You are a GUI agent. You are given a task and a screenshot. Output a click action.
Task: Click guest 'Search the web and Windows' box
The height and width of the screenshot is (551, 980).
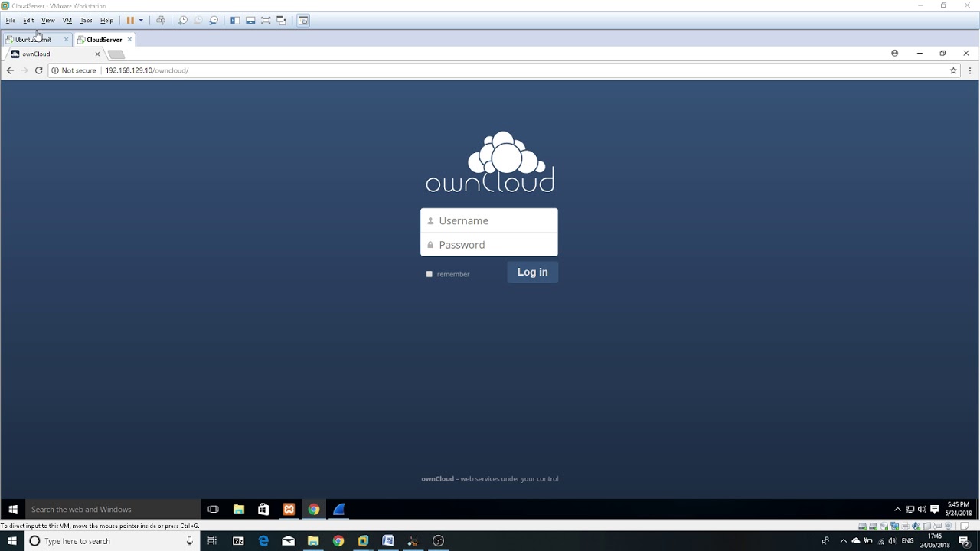(x=113, y=510)
